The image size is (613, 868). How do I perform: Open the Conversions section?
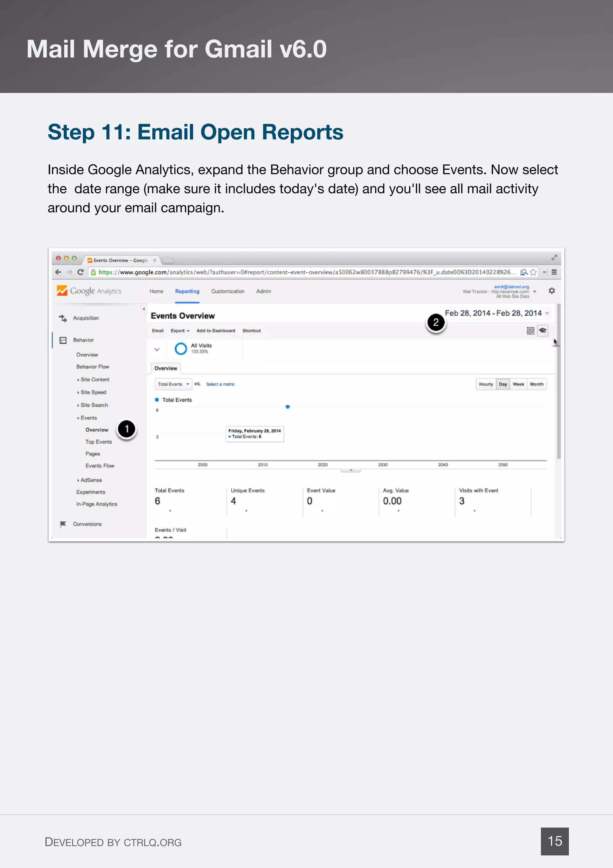[87, 524]
